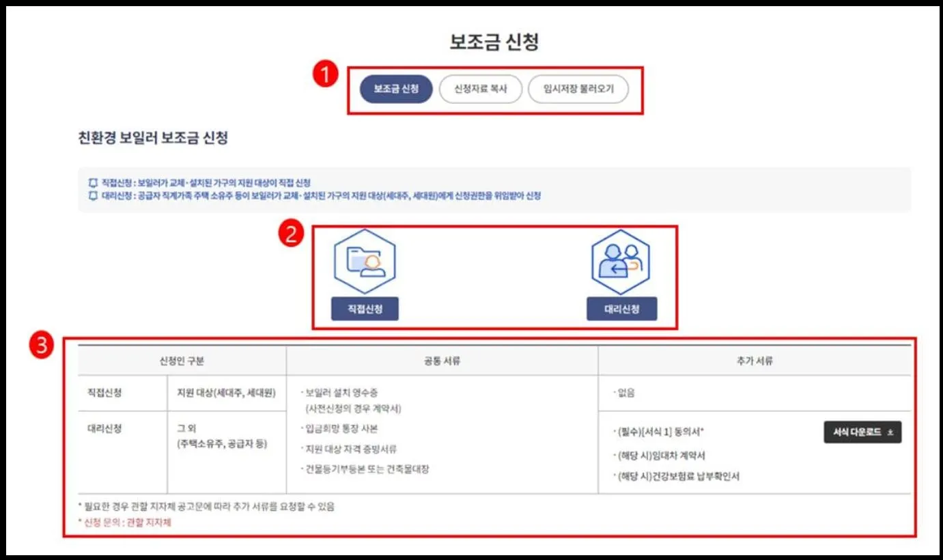Click the 입금희망 통장 사본 item
943x560 pixels.
click(340, 429)
